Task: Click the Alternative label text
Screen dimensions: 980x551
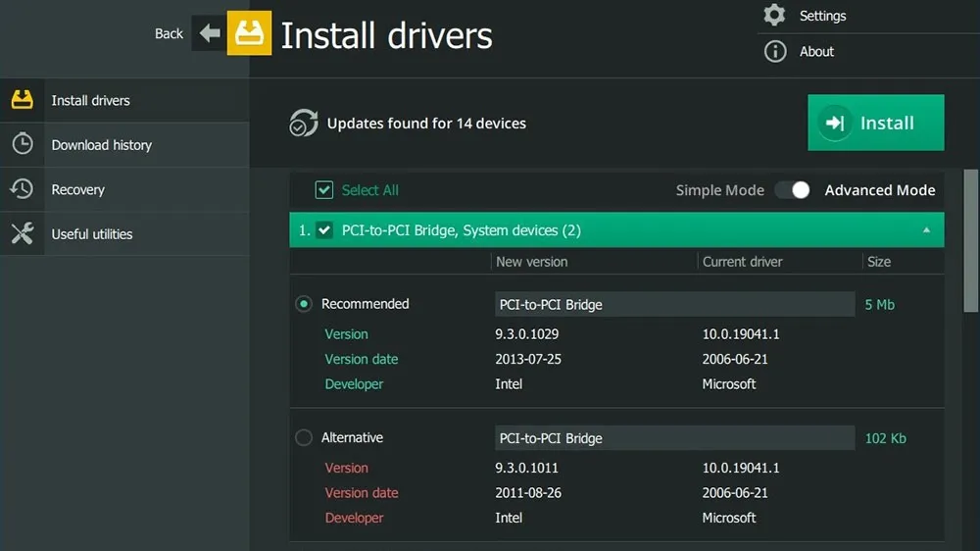Action: 352,438
